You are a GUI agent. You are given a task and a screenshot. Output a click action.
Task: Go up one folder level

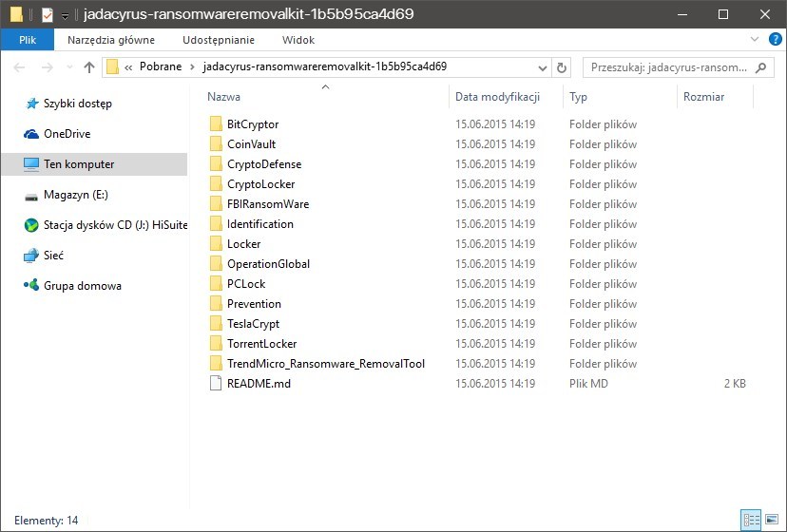pyautogui.click(x=89, y=67)
